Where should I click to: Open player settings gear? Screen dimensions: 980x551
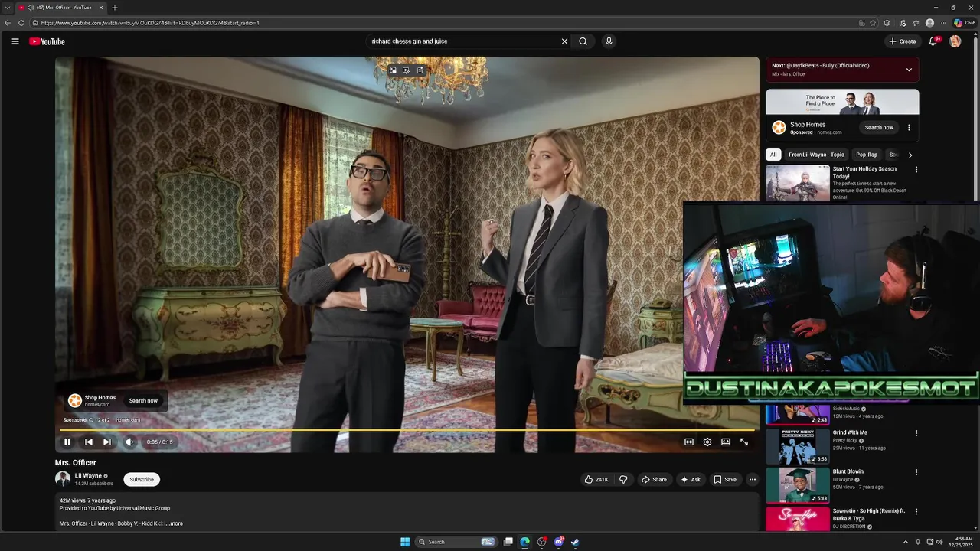707,442
